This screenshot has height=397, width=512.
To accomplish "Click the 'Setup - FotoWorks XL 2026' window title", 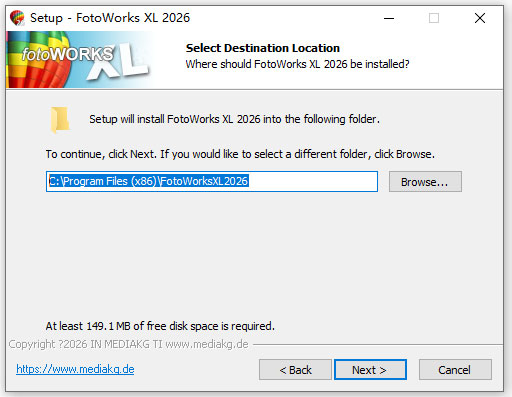I will point(110,18).
